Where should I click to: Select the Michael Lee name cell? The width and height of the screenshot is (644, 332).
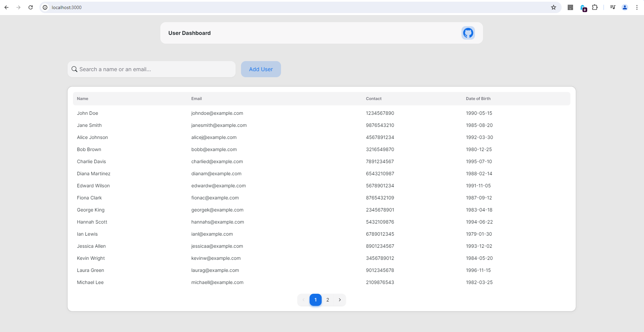coord(90,282)
